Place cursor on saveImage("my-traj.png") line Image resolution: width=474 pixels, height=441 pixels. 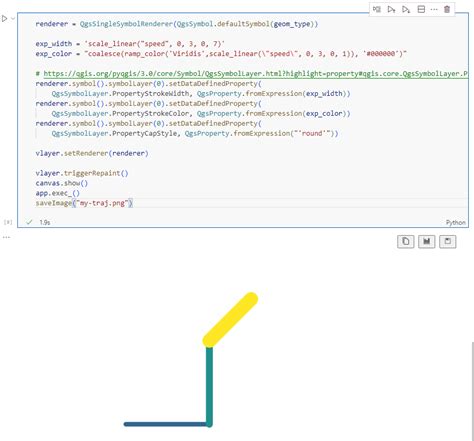[84, 203]
